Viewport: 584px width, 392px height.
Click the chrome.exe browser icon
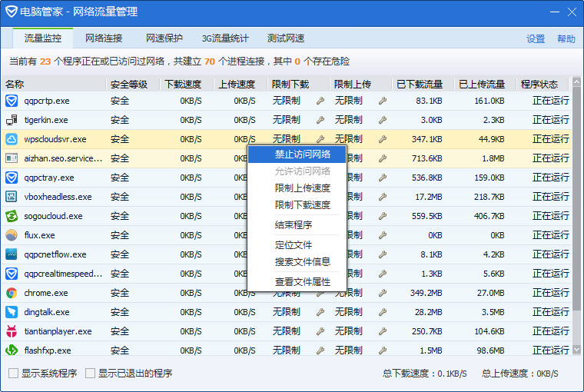pyautogui.click(x=12, y=293)
